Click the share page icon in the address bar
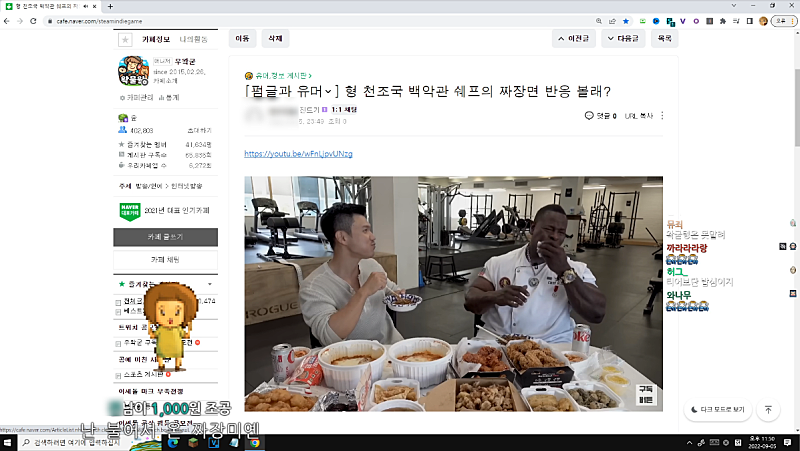The image size is (800, 451). (x=612, y=21)
